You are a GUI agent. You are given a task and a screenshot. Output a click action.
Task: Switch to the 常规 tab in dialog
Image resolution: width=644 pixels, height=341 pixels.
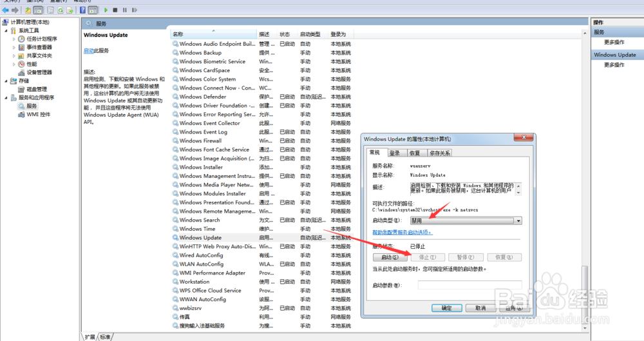(x=375, y=153)
